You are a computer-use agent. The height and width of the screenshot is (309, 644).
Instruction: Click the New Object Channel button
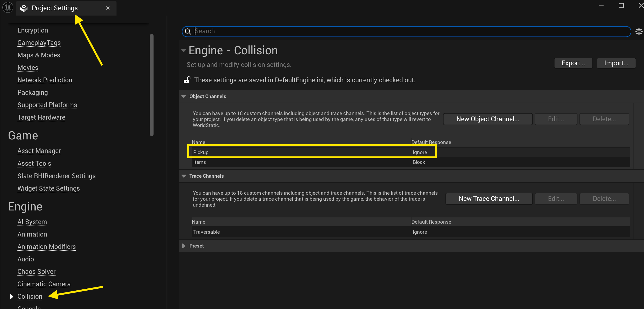point(488,119)
